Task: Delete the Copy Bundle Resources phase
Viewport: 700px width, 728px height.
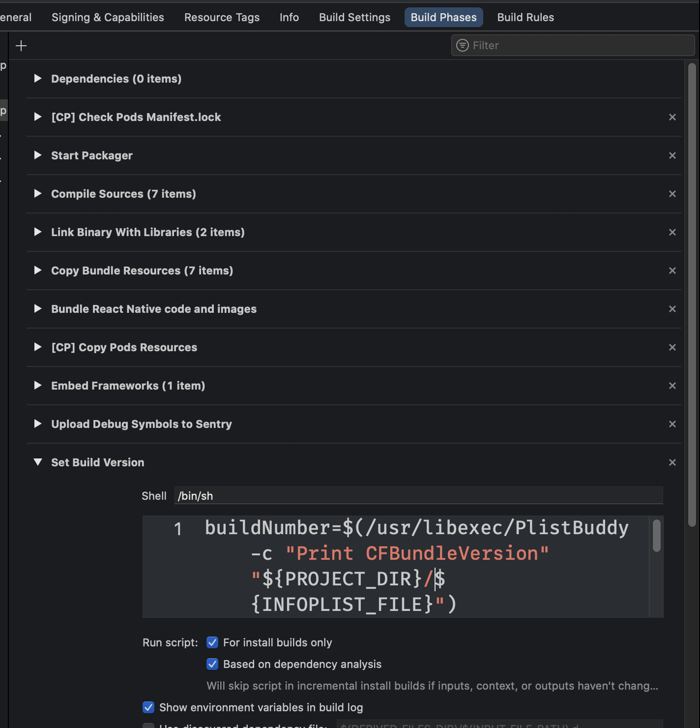Action: click(672, 271)
